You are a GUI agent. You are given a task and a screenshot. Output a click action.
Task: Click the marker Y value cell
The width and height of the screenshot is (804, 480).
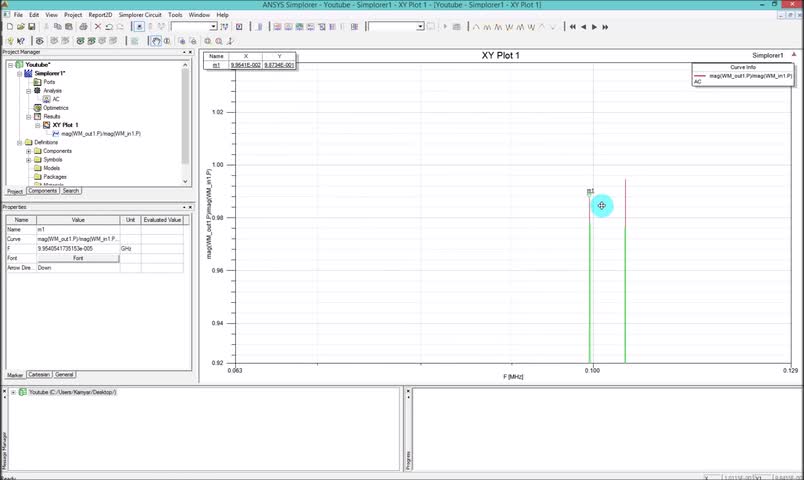pyautogui.click(x=279, y=65)
